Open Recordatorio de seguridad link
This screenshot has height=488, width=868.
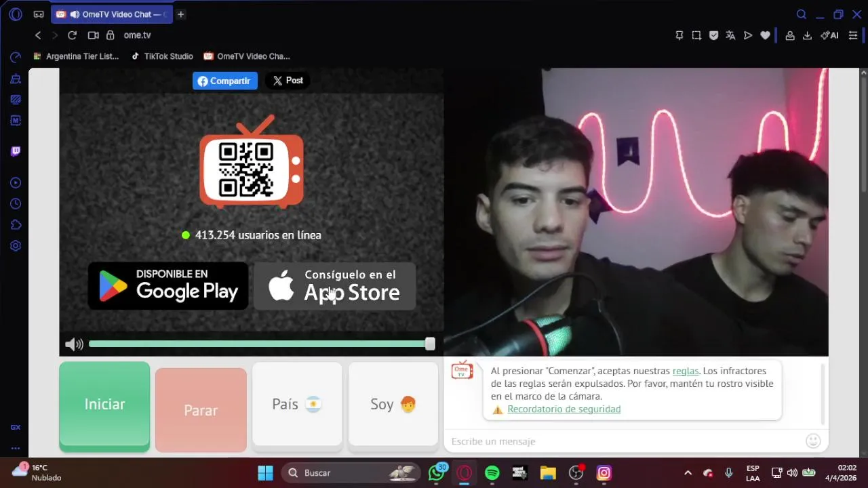click(x=564, y=409)
